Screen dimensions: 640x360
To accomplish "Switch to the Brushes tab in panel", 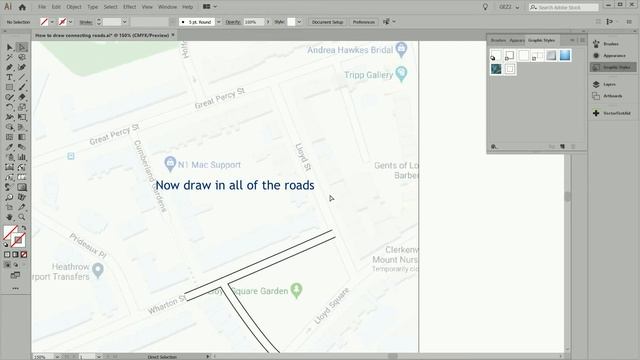I will (x=498, y=40).
